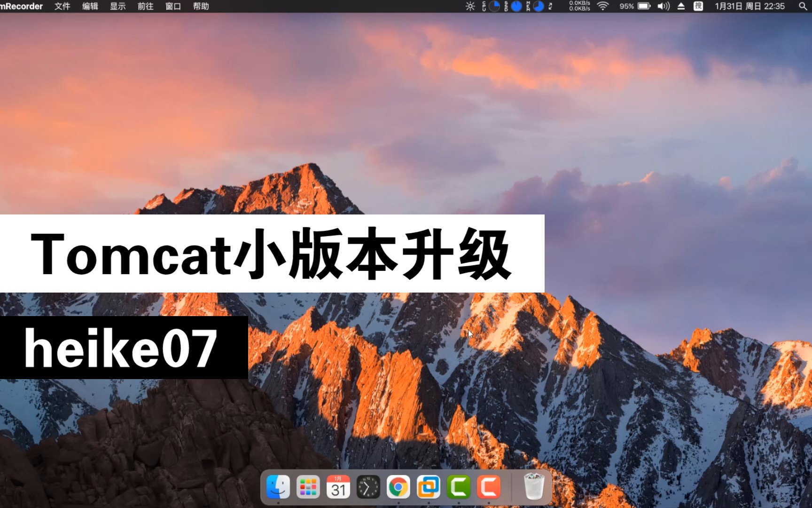Image resolution: width=812 pixels, height=508 pixels.
Task: Open the MEM usage monitor in menu bar
Action: [x=535, y=6]
